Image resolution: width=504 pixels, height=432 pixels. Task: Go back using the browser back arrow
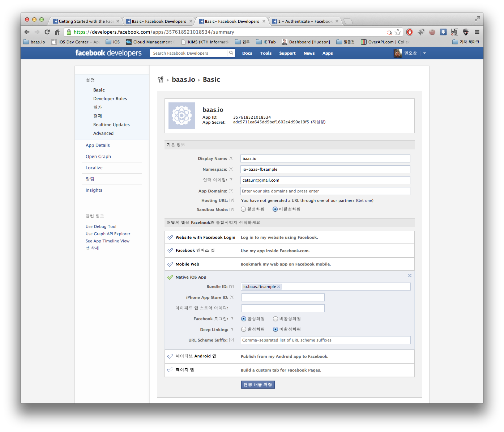click(x=27, y=32)
